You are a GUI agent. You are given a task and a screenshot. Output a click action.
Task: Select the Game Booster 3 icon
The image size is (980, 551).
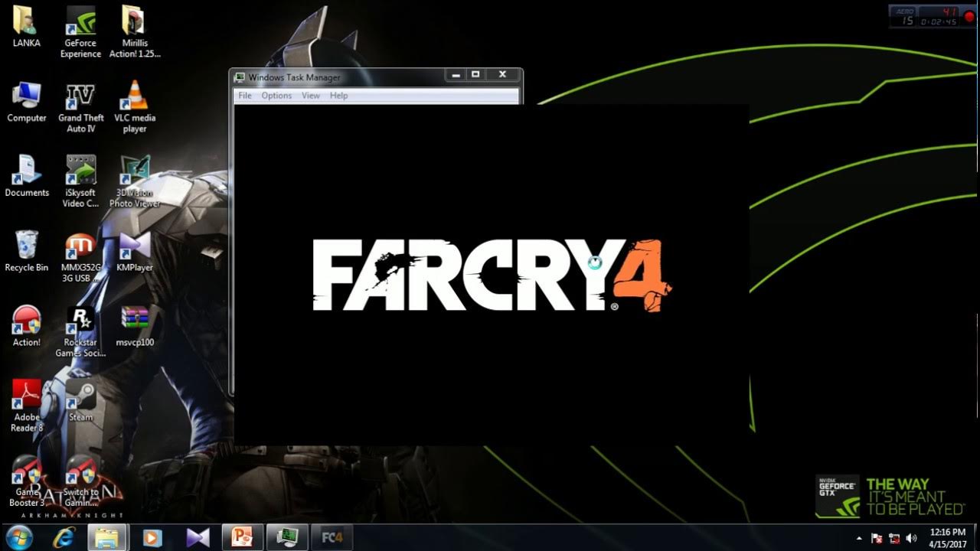(x=26, y=481)
